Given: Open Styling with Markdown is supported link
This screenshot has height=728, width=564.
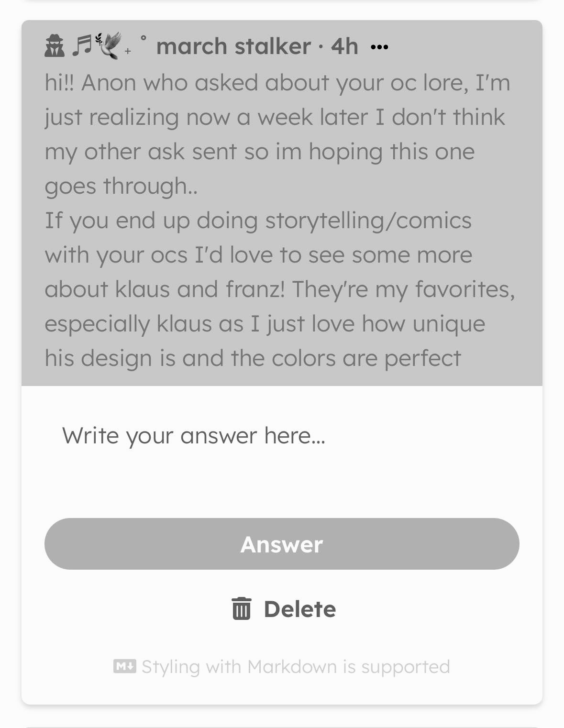Looking at the screenshot, I should (x=296, y=666).
